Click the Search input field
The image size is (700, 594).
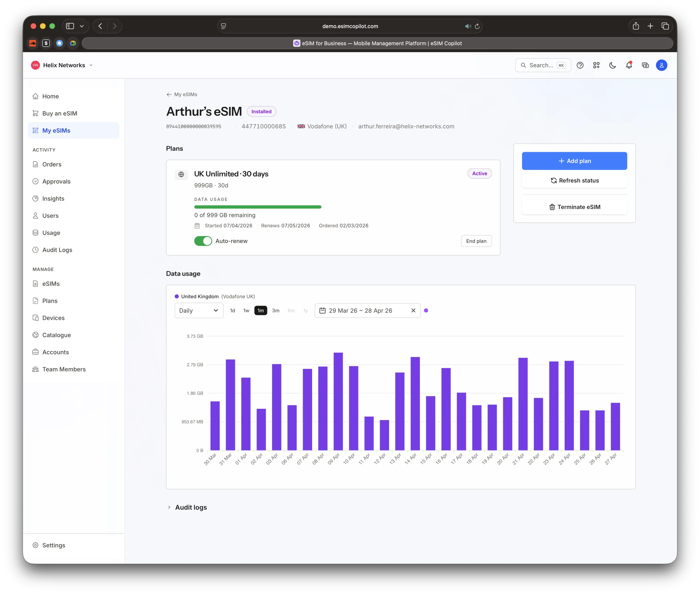[543, 65]
